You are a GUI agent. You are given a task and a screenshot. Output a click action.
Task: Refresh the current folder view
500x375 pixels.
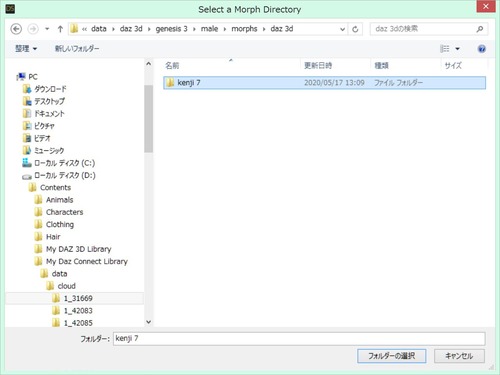(x=355, y=29)
